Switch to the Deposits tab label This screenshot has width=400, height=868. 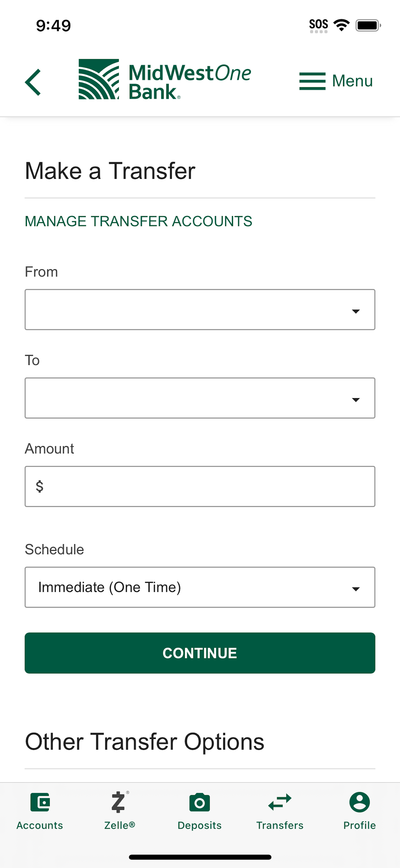tap(200, 825)
